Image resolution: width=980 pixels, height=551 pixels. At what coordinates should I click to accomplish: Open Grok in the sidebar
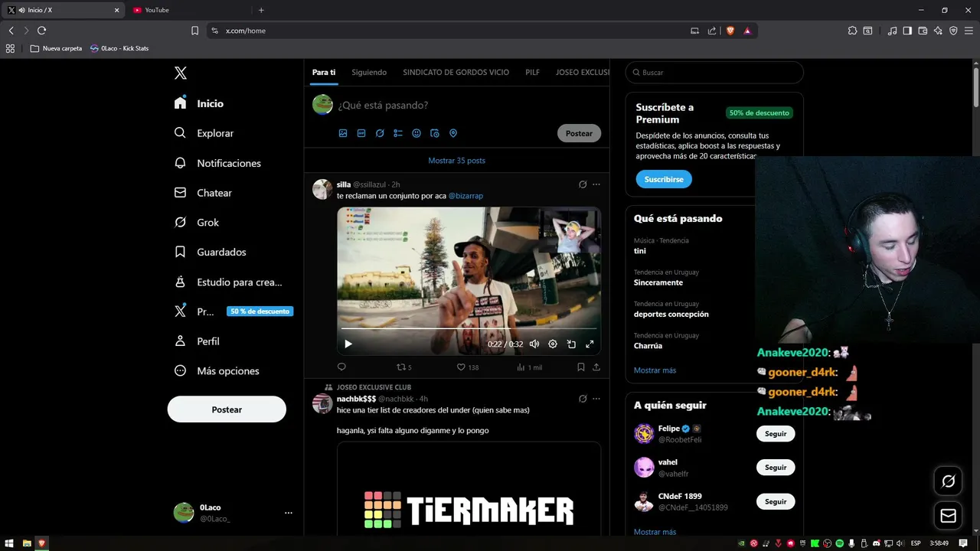196,223
